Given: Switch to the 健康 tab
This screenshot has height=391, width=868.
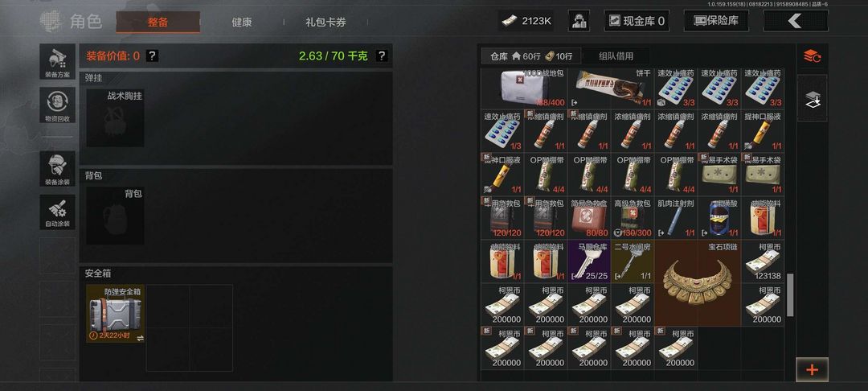Looking at the screenshot, I should coord(241,23).
